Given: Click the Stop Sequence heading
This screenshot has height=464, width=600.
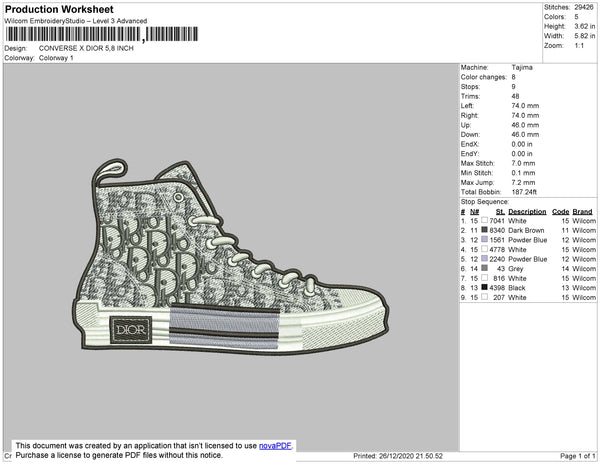Looking at the screenshot, I should click(x=485, y=202).
